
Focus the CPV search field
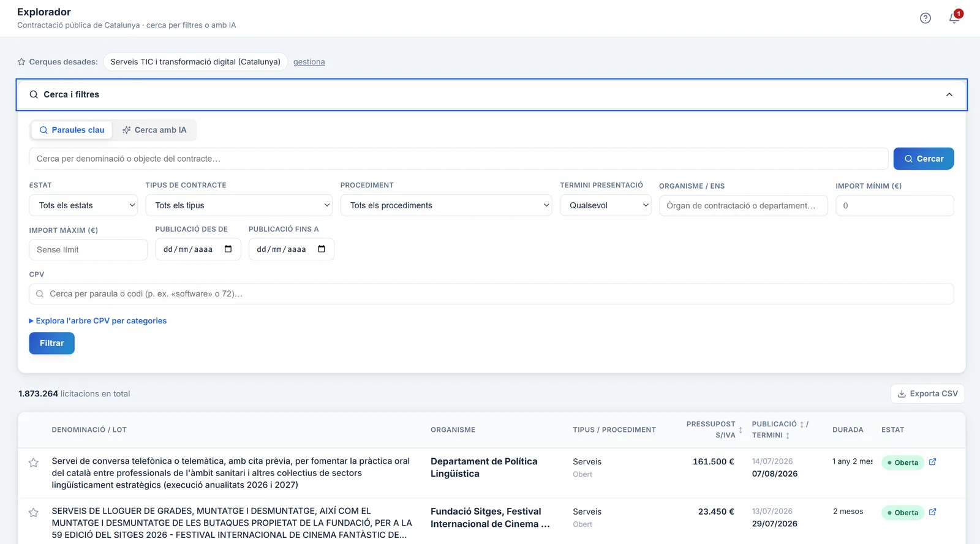coord(491,294)
